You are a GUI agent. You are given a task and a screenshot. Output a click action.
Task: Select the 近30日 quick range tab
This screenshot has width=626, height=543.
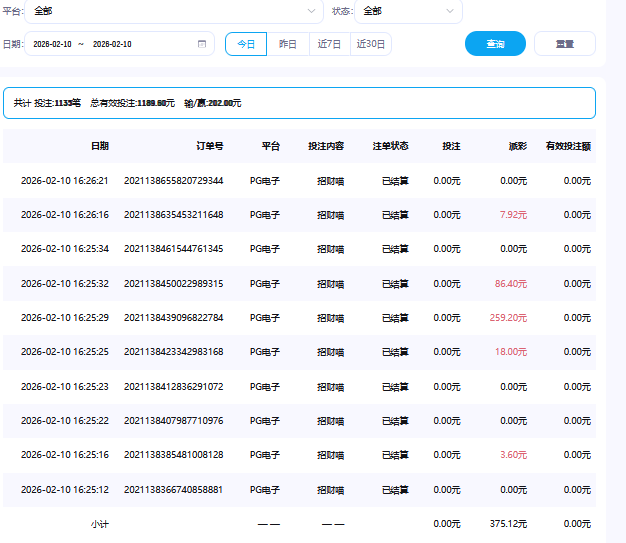click(371, 44)
